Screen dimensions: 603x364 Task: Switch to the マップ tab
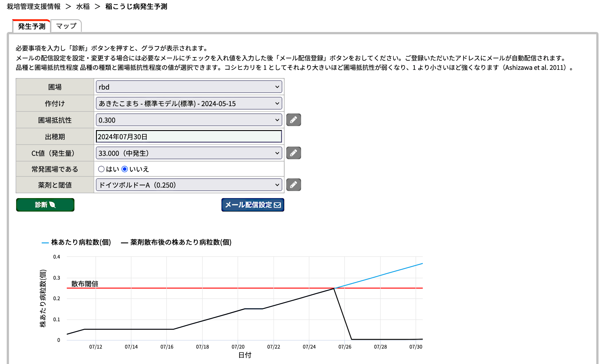coord(66,26)
